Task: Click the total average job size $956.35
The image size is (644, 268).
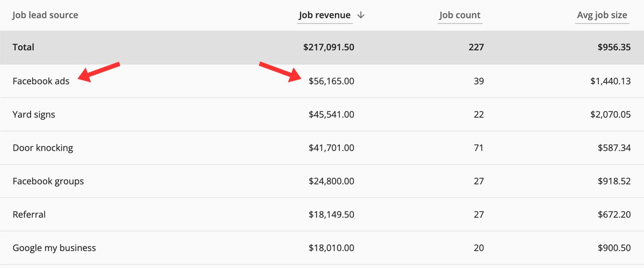Action: pos(613,47)
